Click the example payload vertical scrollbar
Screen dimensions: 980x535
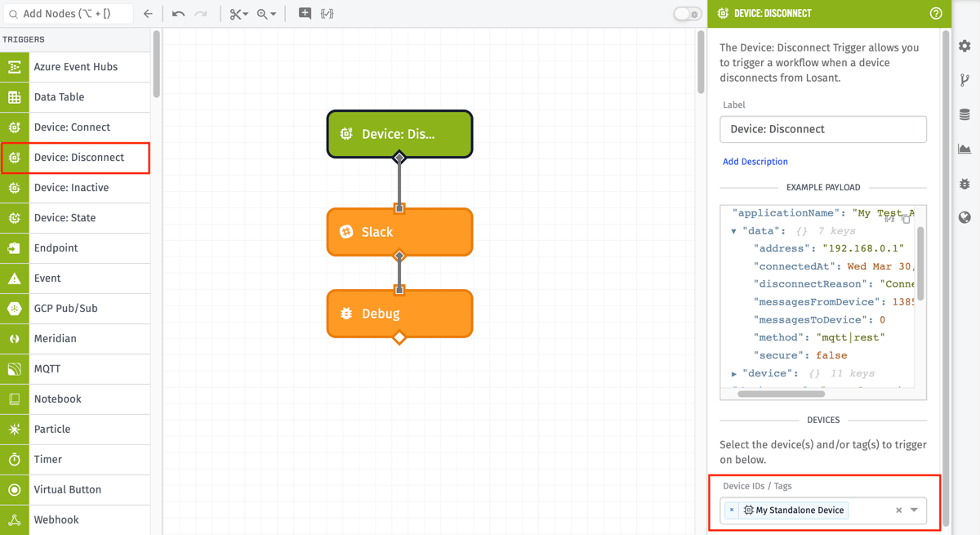coord(920,263)
